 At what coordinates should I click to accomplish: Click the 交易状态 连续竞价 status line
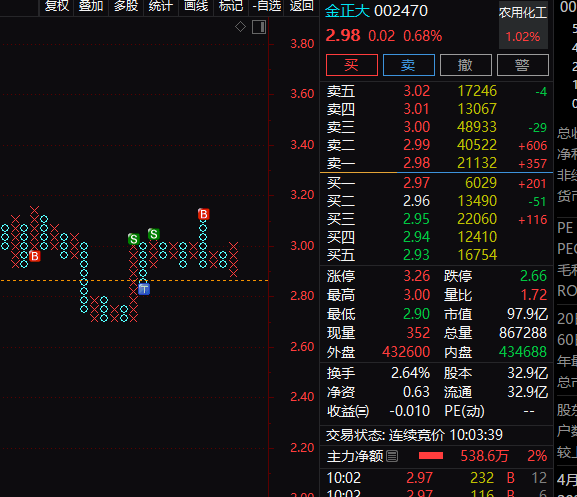click(x=414, y=435)
